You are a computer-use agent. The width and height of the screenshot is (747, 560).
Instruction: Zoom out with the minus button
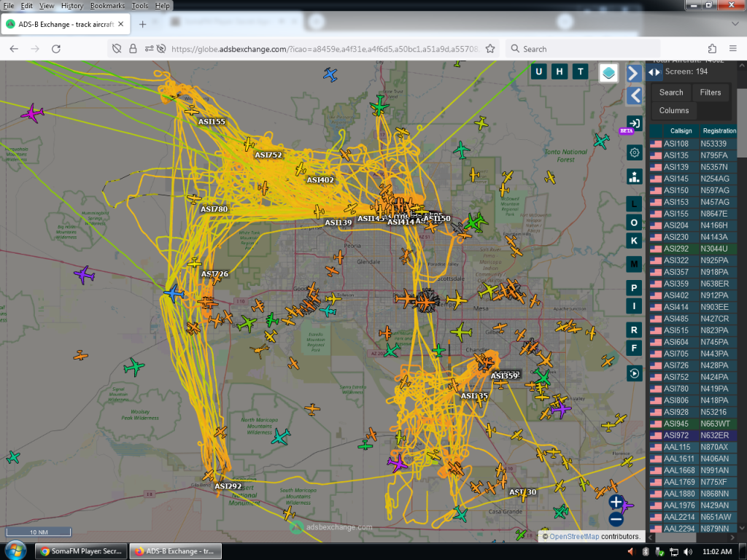(x=616, y=519)
